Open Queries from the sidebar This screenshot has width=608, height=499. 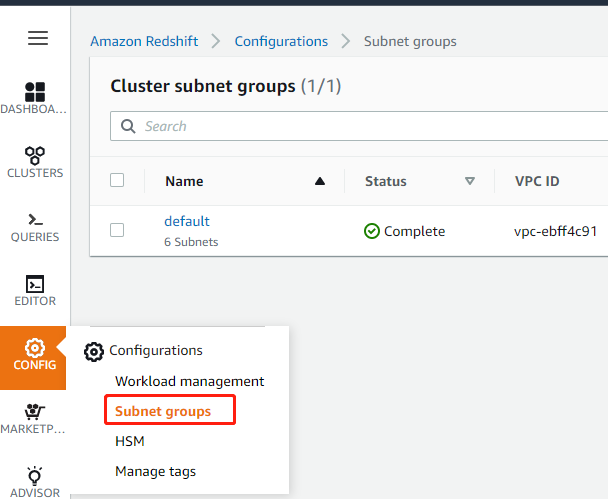pos(35,228)
